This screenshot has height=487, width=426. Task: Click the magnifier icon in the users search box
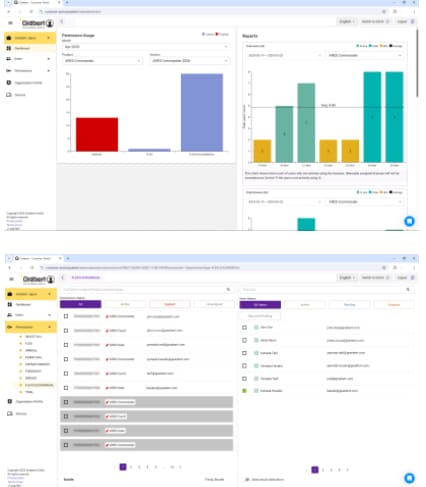click(x=408, y=289)
